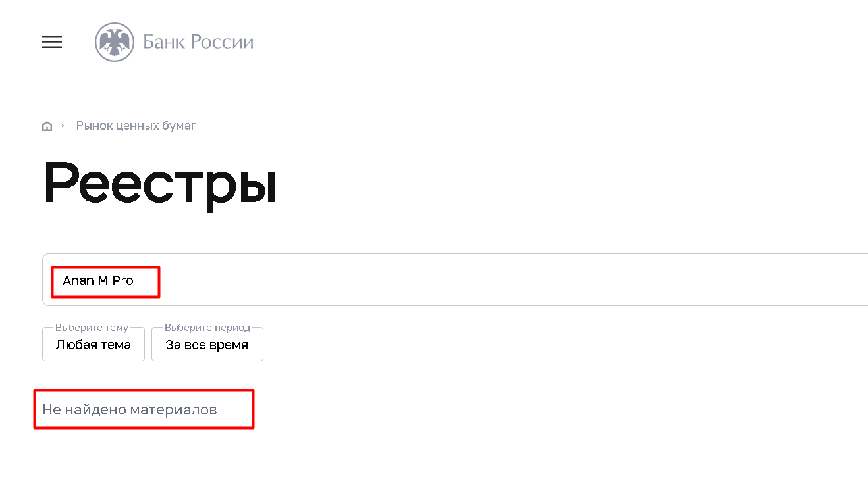Click the "Не найдено материалов" message
Screen dimensions: 868x502
coord(130,410)
